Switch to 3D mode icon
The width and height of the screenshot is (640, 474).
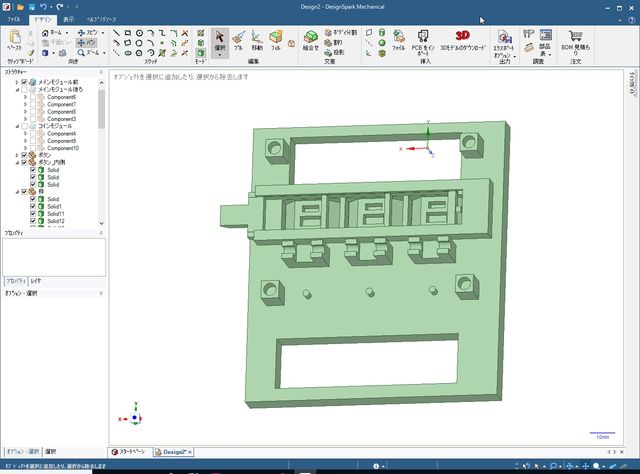[200, 53]
